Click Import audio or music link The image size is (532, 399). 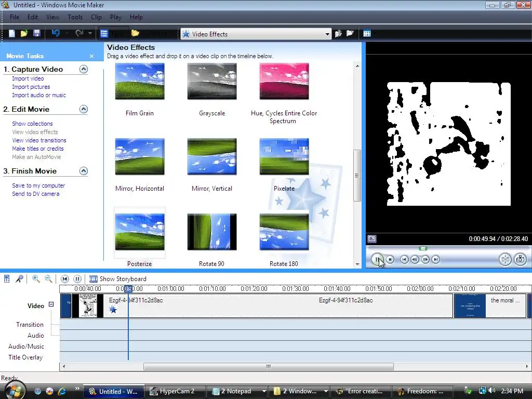[x=39, y=96]
